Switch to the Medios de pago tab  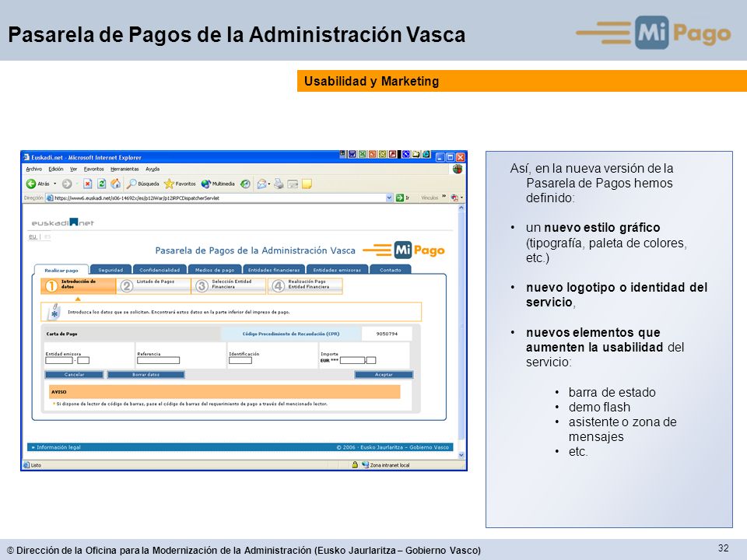[x=215, y=270]
